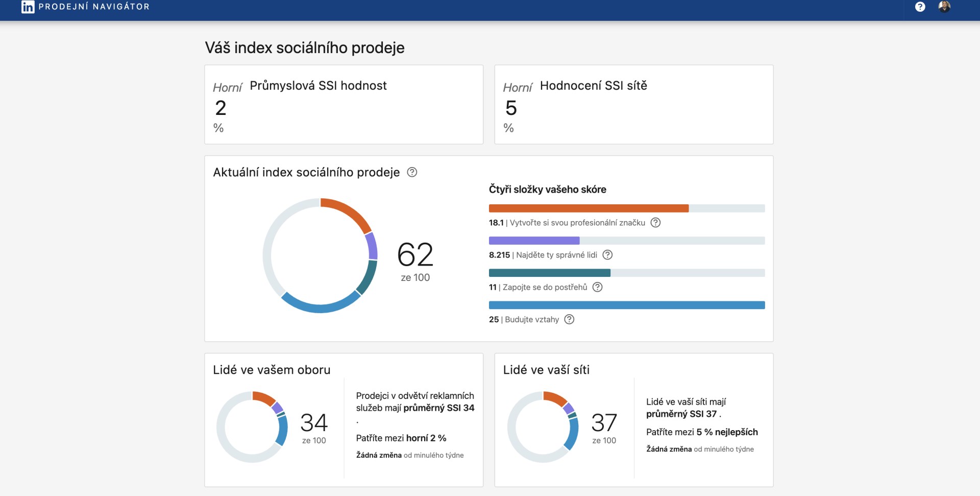Click help icon next to Aktuální index sociálního prodeje
The height and width of the screenshot is (496, 980).
[x=412, y=172]
